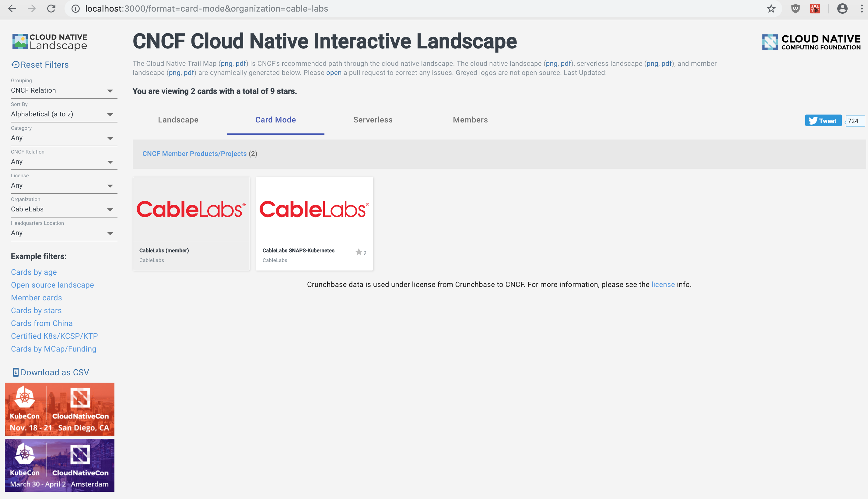This screenshot has width=868, height=499.
Task: Open the Grouping dropdown set to CNCF Relation
Action: pos(64,90)
